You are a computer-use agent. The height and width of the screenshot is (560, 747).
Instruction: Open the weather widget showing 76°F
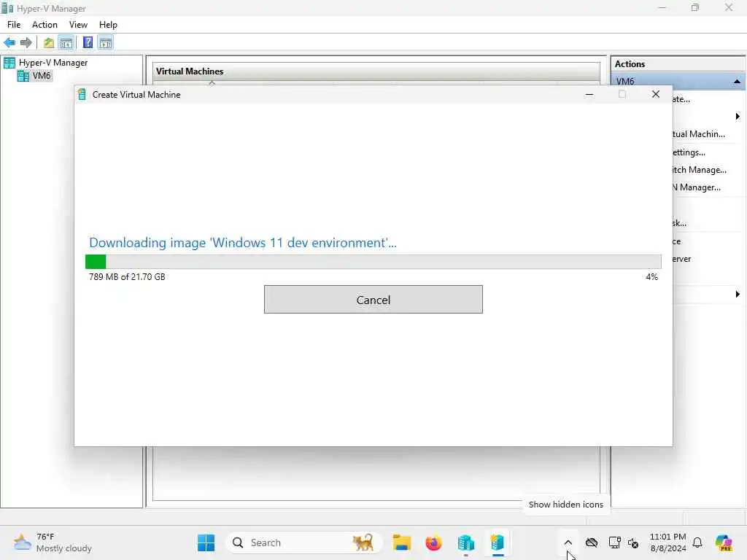pyautogui.click(x=53, y=542)
